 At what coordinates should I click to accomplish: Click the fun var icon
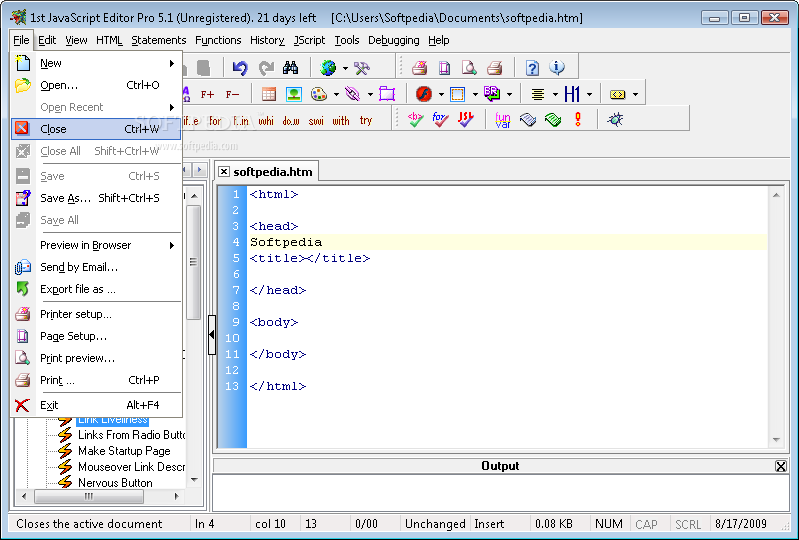pos(502,120)
